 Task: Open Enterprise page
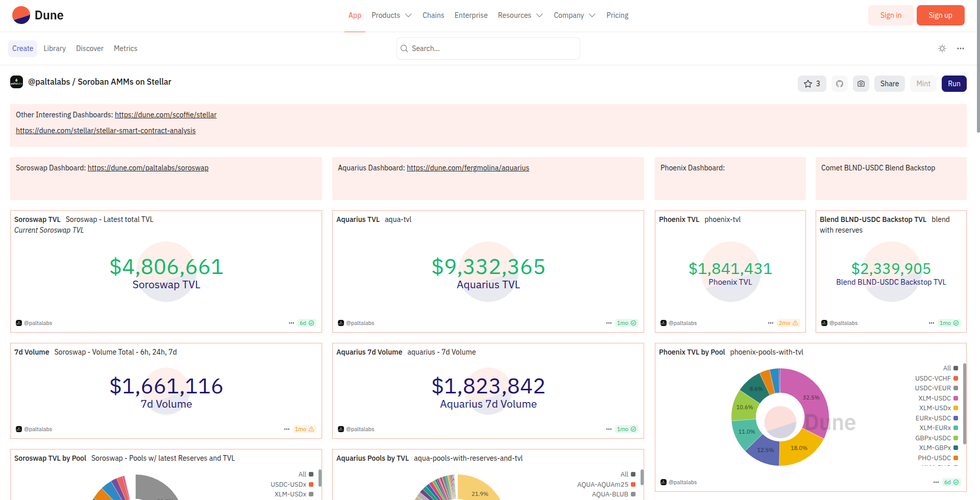point(471,15)
